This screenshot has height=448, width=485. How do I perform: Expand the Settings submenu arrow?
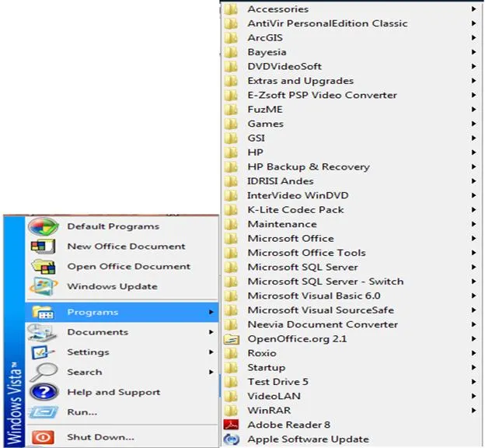click(x=211, y=352)
